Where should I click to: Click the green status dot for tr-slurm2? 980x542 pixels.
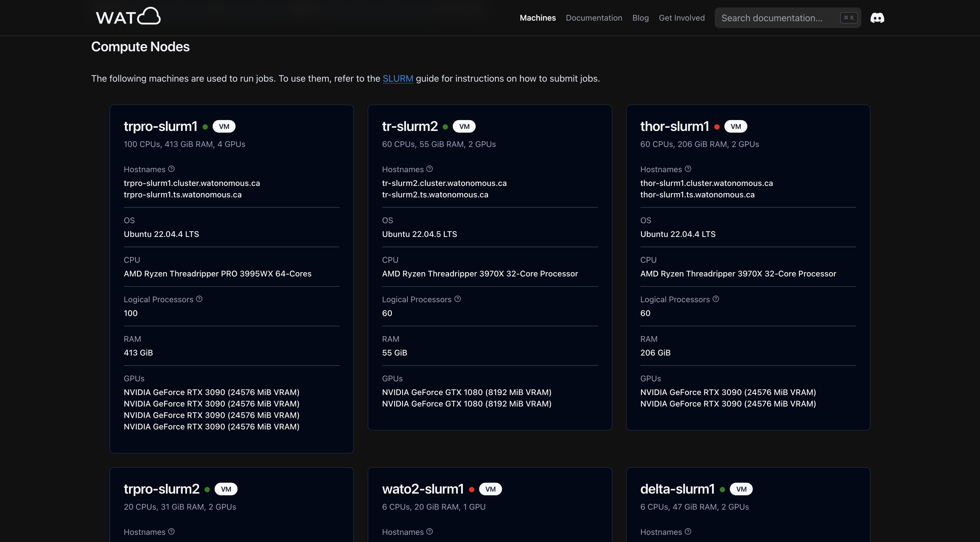point(445,127)
